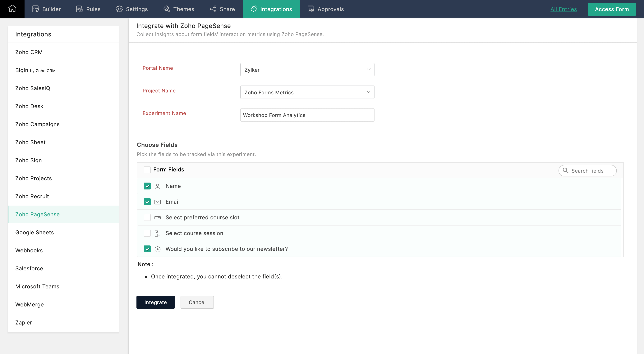Viewport: 644px width, 354px height.
Task: Click the Share network icon
Action: click(x=213, y=9)
